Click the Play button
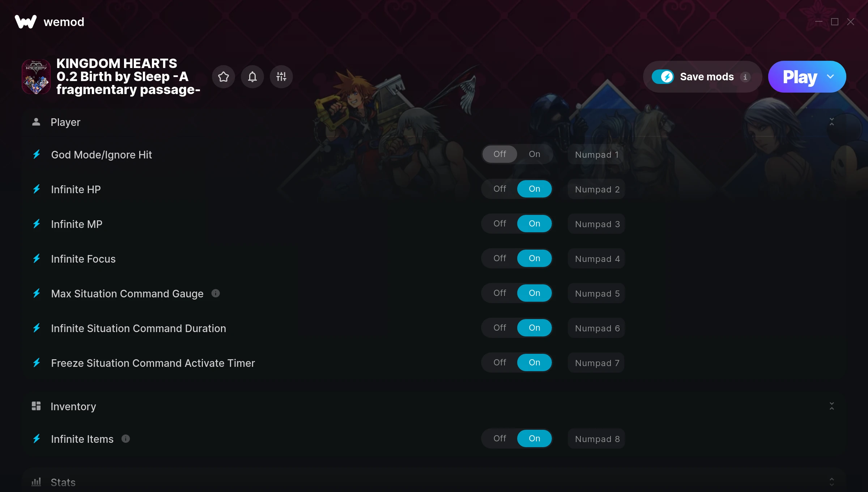Viewport: 868px width, 492px height. pyautogui.click(x=800, y=77)
